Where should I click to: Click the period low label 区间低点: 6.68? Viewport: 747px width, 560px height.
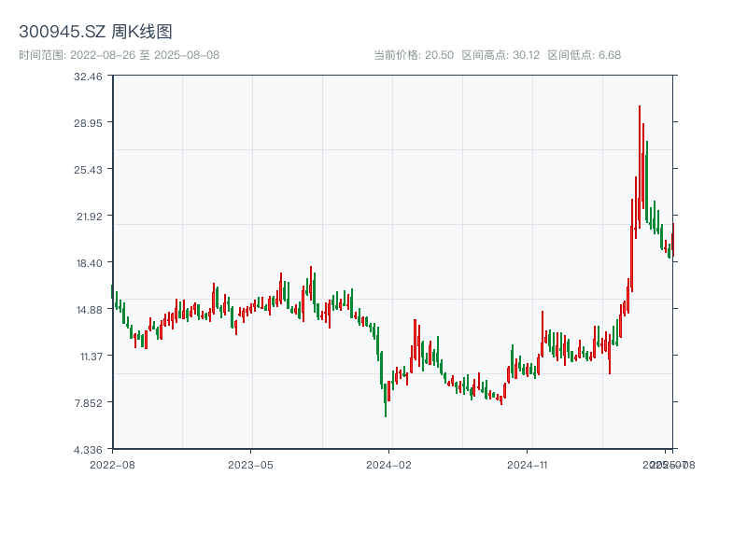(585, 55)
